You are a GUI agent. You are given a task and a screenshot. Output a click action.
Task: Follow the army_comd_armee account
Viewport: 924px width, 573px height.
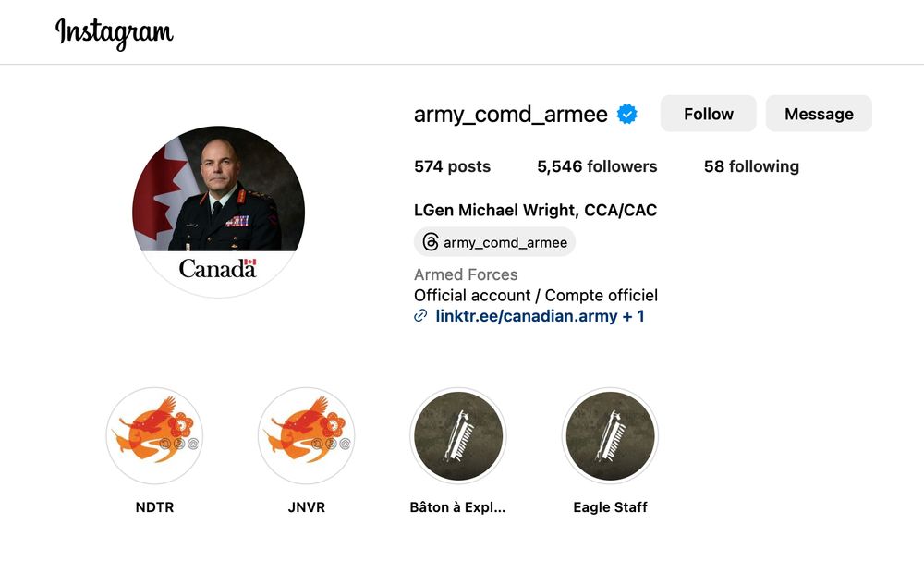click(x=709, y=113)
